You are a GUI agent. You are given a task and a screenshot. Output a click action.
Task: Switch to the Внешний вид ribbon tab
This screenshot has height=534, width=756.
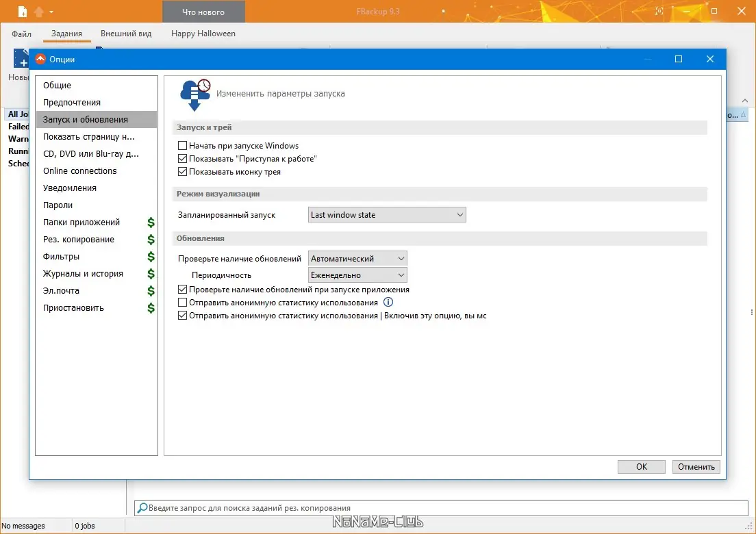pyautogui.click(x=126, y=34)
